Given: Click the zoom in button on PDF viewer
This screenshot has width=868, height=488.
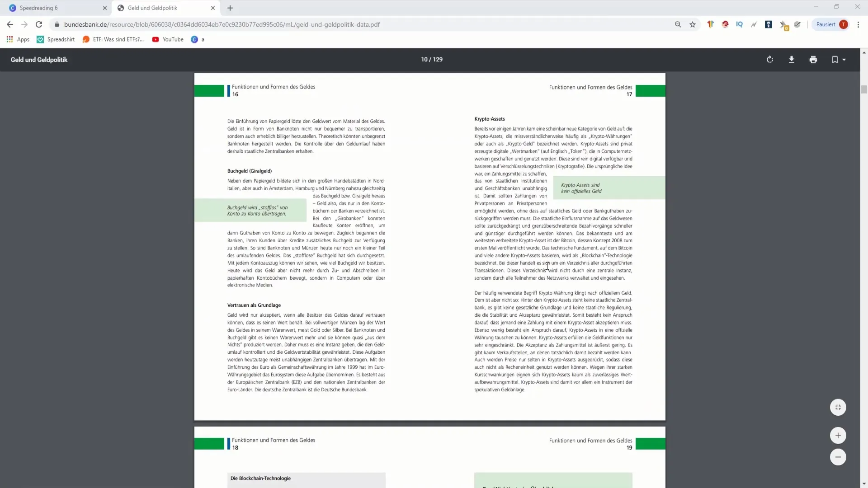Looking at the screenshot, I should 838,435.
